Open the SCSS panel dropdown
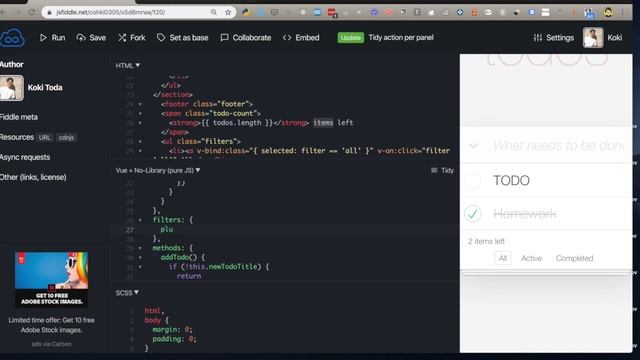640x360 pixels. tap(127, 293)
